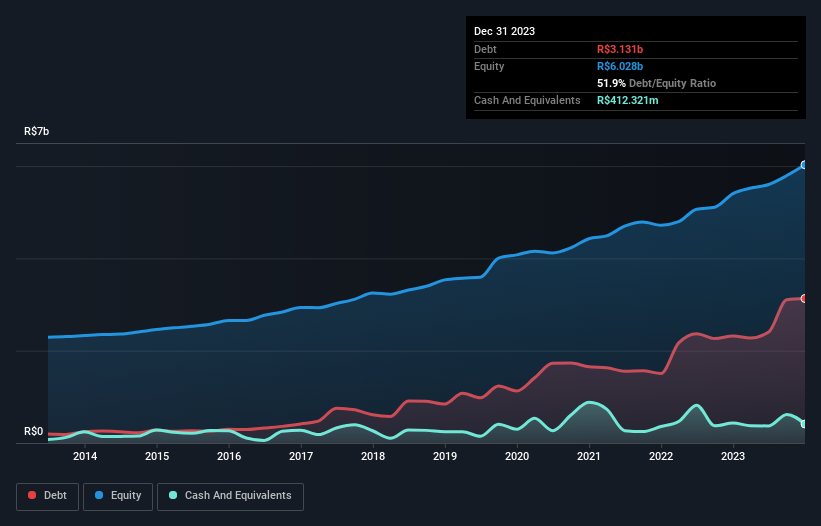Select the Equity endpoint marker on chart

(x=804, y=165)
